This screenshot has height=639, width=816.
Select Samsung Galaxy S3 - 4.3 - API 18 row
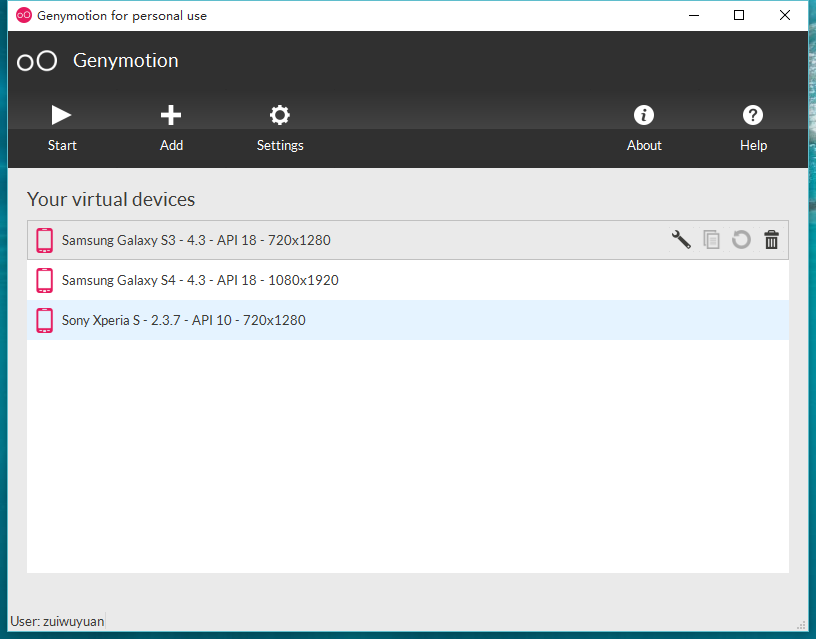pyautogui.click(x=408, y=240)
